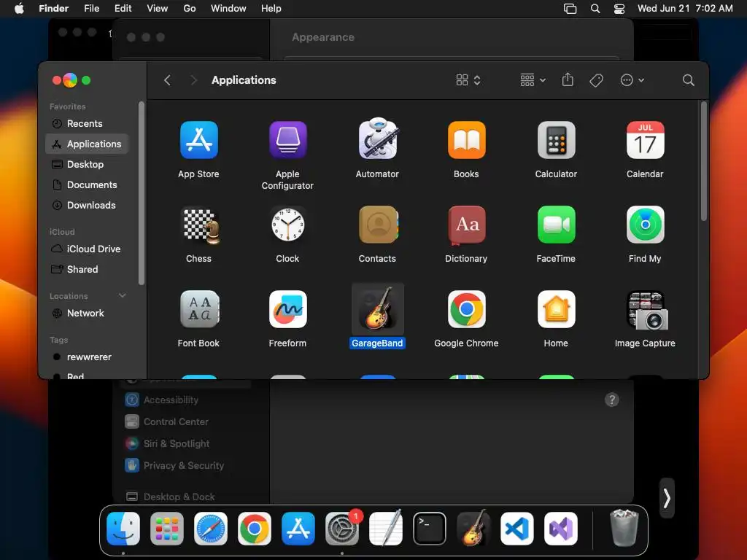Screen dimensions: 747x560
Task: Click the help question mark button
Action: (612, 400)
